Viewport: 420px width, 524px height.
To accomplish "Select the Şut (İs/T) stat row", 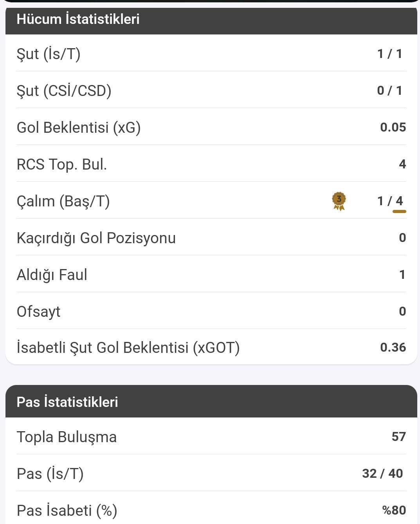I will tap(211, 53).
